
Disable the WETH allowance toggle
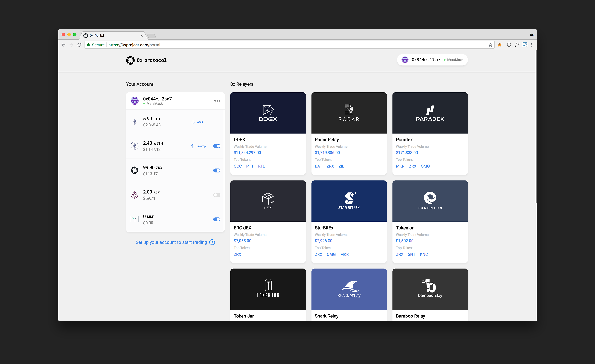tap(217, 146)
